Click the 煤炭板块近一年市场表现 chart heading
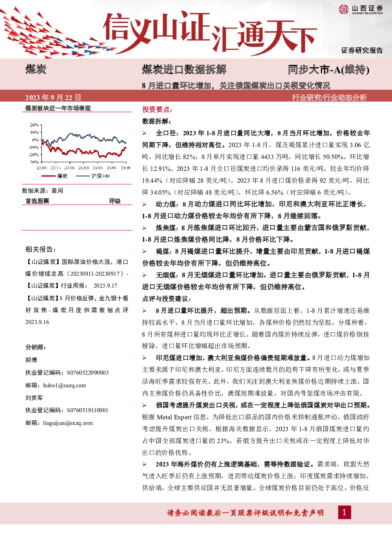The width and height of the screenshot is (392, 555). pyautogui.click(x=58, y=108)
